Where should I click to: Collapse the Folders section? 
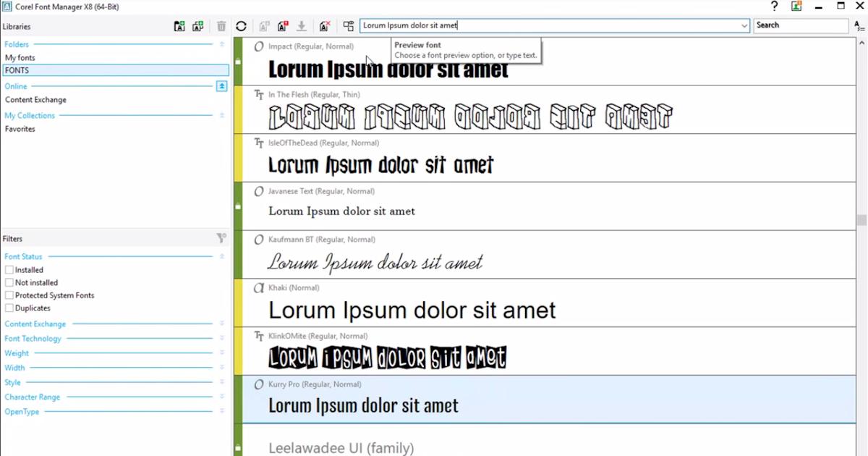coord(222,45)
